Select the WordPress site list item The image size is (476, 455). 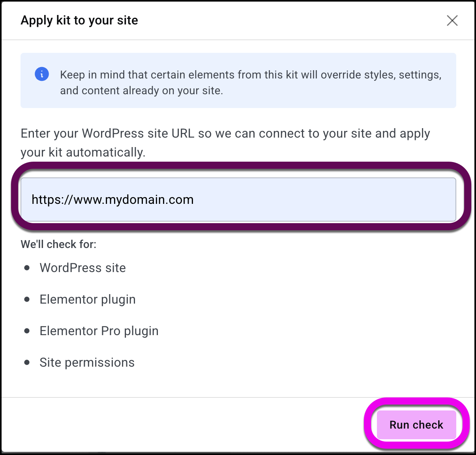82,268
